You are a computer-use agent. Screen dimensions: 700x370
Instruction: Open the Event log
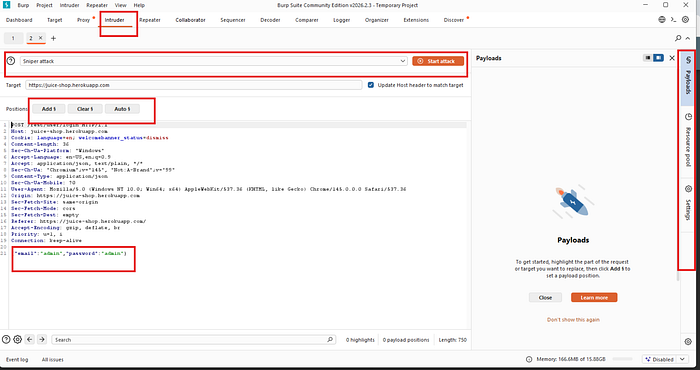point(17,359)
